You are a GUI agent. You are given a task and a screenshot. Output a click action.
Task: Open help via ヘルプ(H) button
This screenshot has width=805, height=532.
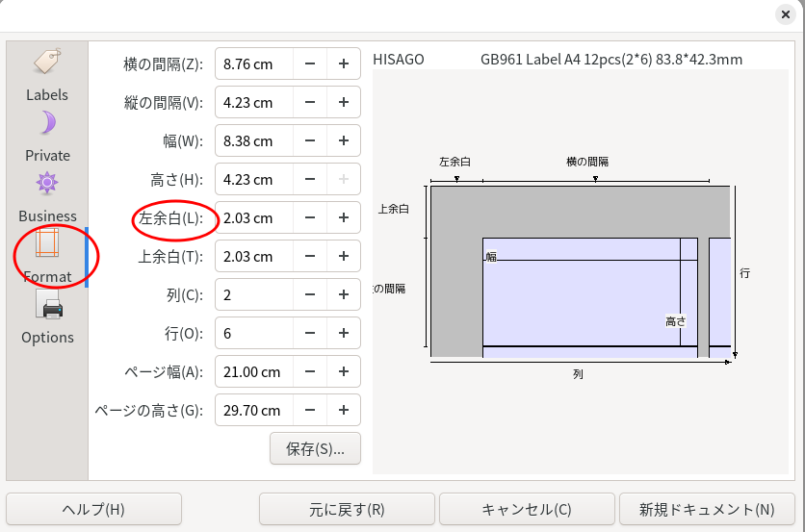pyautogui.click(x=94, y=509)
